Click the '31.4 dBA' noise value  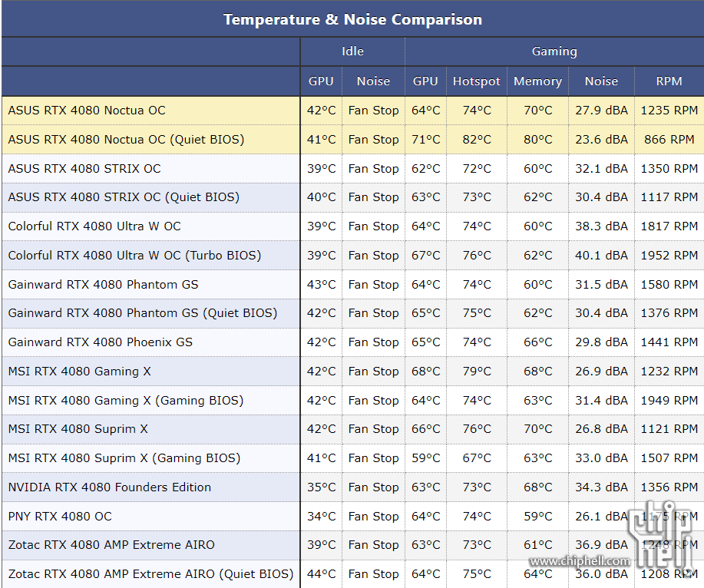pyautogui.click(x=602, y=401)
